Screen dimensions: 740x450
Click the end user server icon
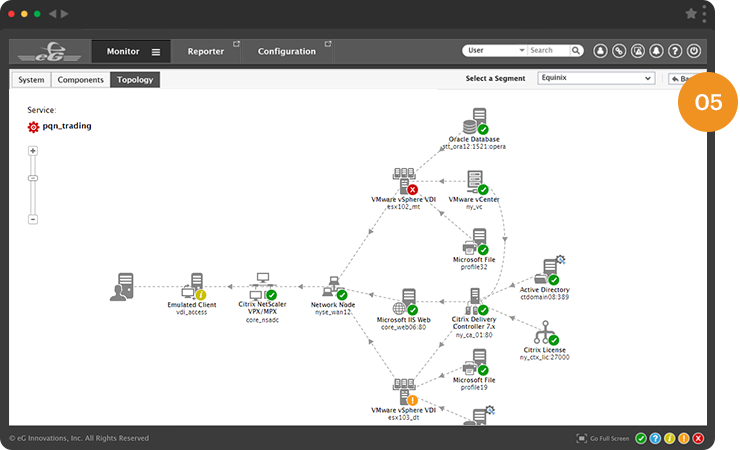coord(122,286)
